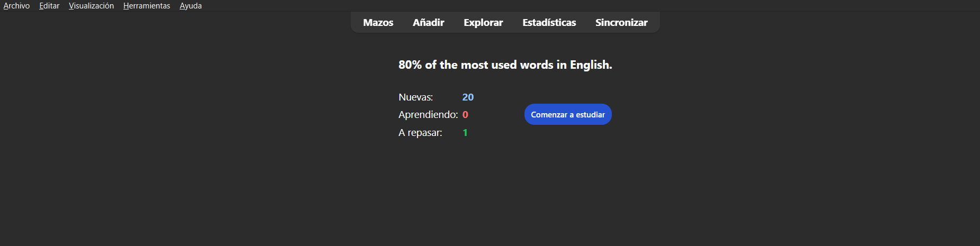Click the red learning cards count 0

click(x=465, y=115)
